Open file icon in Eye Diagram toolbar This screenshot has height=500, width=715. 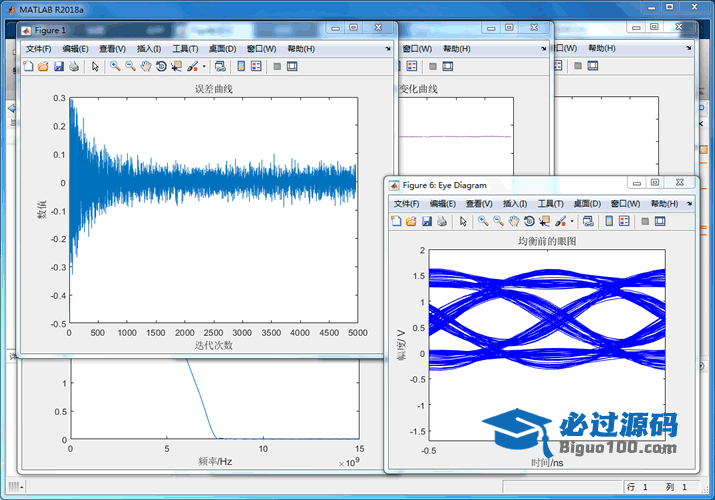[411, 221]
